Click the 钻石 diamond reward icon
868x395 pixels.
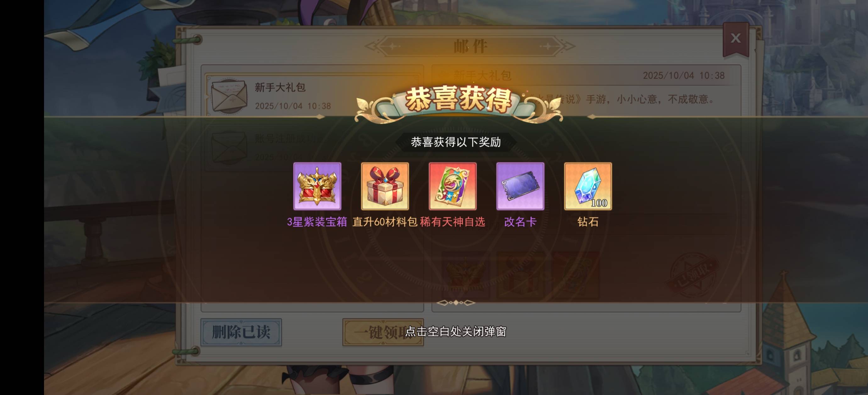coord(588,186)
